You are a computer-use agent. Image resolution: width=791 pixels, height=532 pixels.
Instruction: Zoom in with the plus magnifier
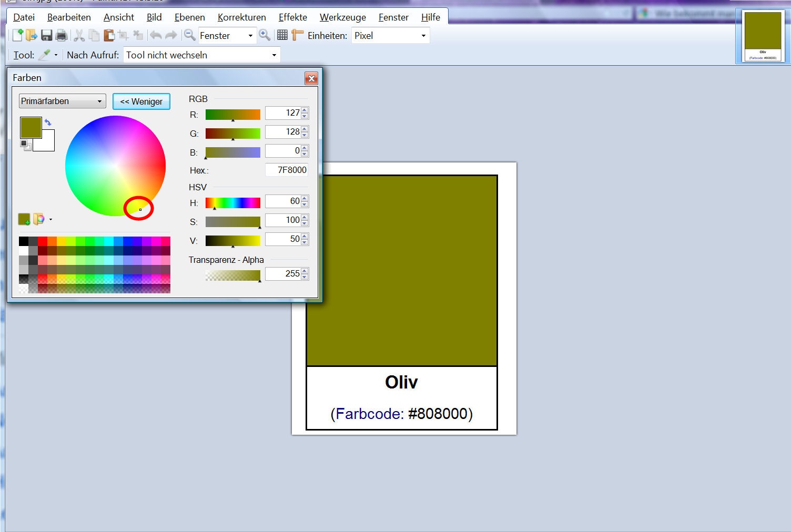coord(265,35)
